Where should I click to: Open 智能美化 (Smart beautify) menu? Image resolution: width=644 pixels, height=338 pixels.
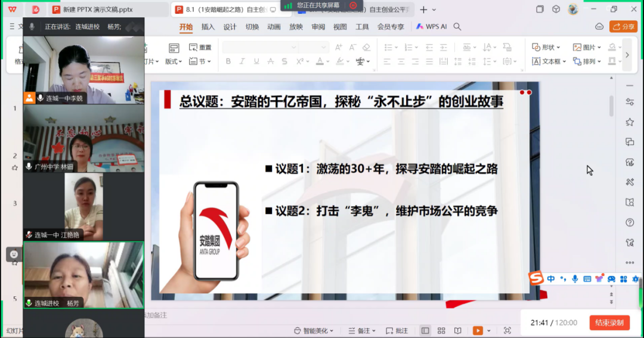point(314,331)
